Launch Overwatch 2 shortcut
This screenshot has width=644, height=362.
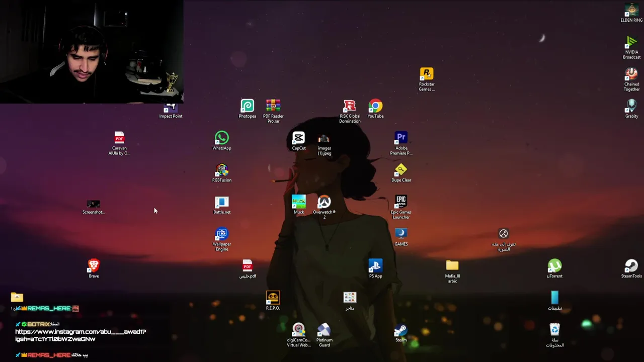[324, 207]
